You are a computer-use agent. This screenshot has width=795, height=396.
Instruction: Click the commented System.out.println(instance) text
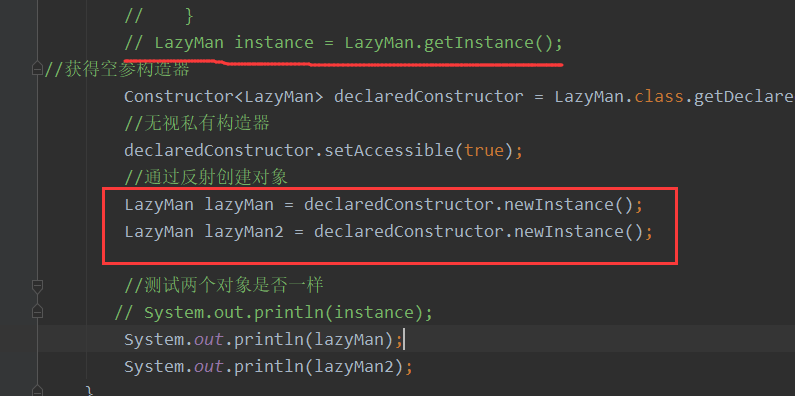274,312
